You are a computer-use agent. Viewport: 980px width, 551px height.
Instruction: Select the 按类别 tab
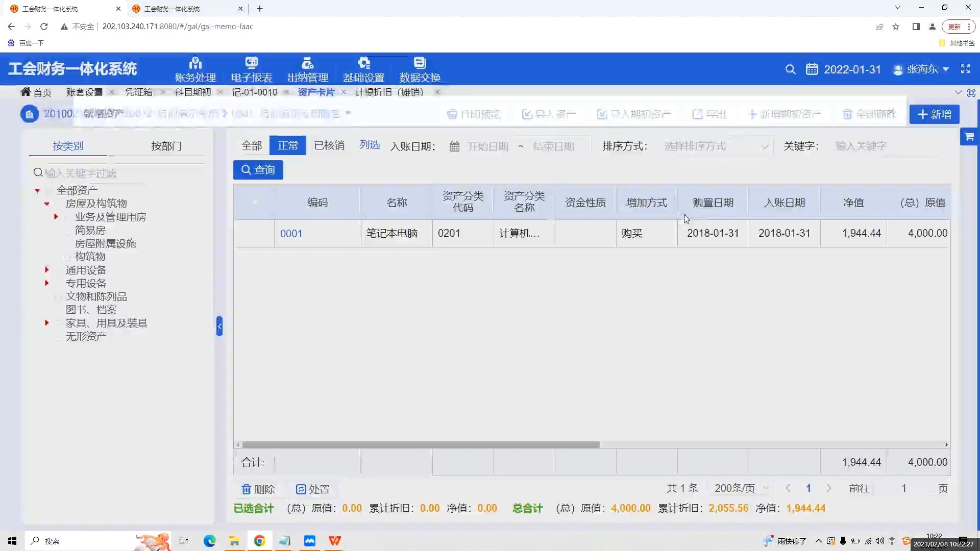tap(68, 146)
